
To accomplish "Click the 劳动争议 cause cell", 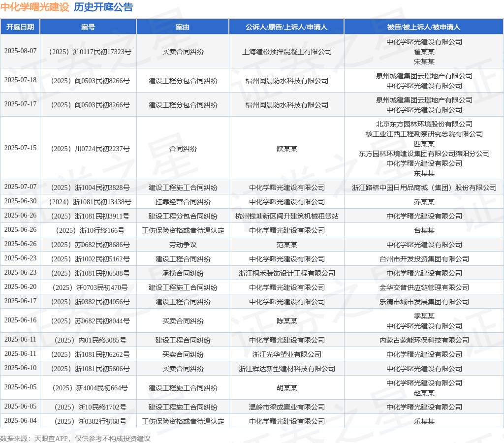I will coord(183,245).
